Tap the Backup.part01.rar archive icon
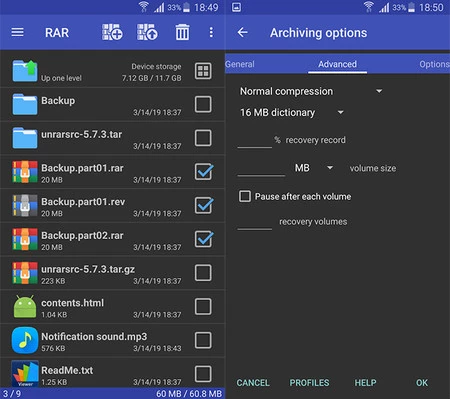450x399 pixels. coord(25,172)
